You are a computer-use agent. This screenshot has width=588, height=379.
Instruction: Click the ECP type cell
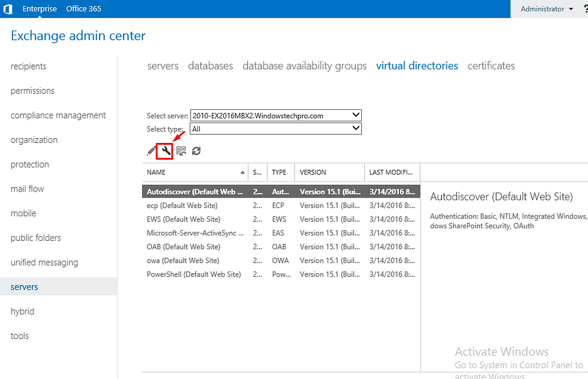[x=278, y=205]
